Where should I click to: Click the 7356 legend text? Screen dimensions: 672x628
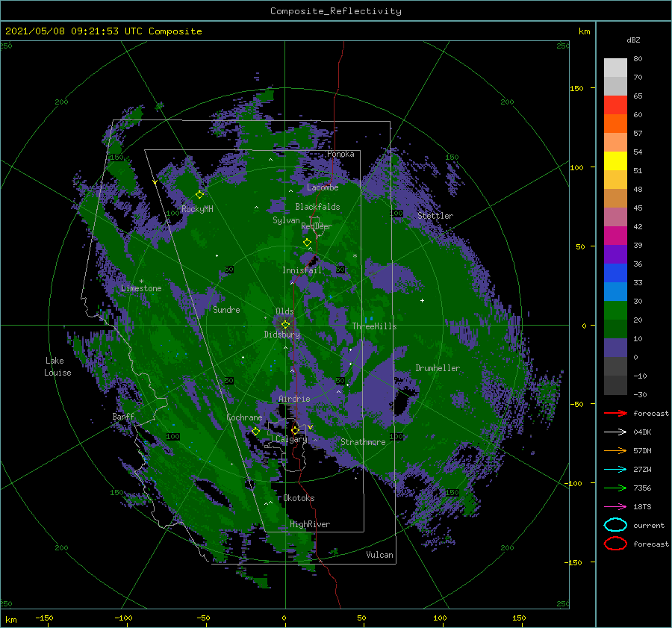coord(642,488)
